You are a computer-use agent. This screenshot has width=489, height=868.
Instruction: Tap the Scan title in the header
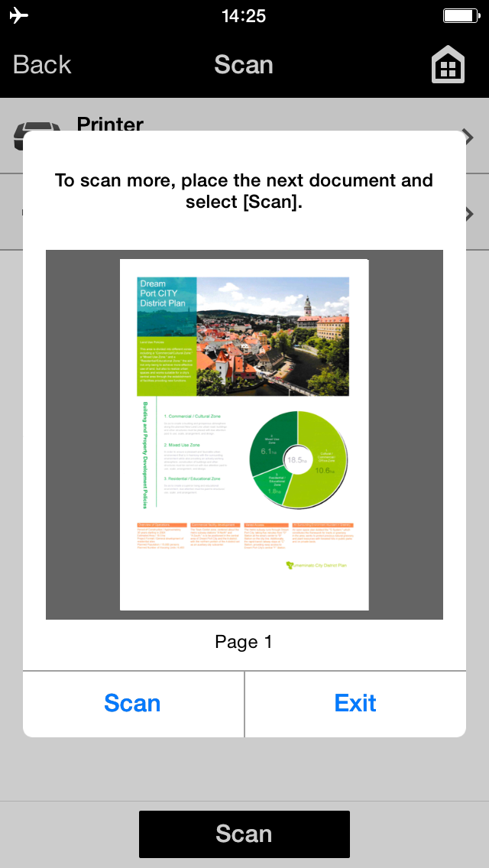[x=244, y=64]
